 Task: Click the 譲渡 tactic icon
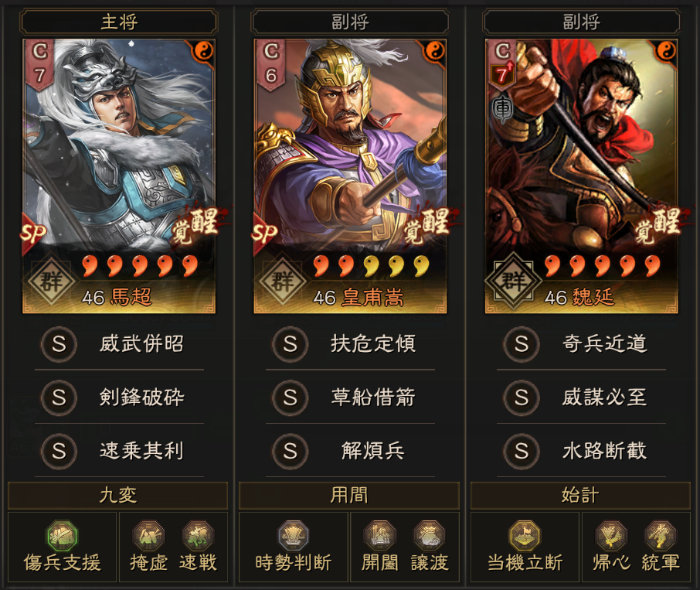[430, 535]
